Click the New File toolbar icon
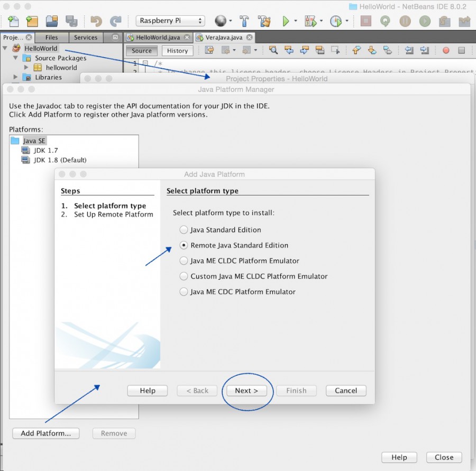Image resolution: width=476 pixels, height=471 pixels. point(13,21)
